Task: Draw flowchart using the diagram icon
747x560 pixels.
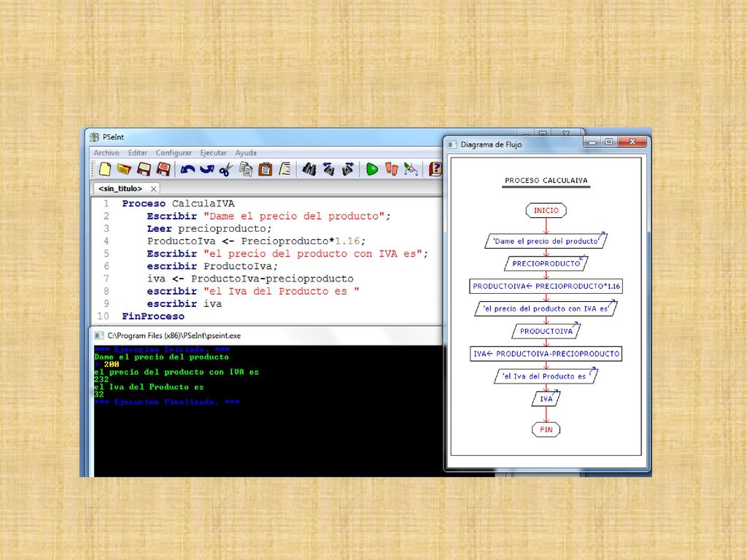Action: coord(411,169)
